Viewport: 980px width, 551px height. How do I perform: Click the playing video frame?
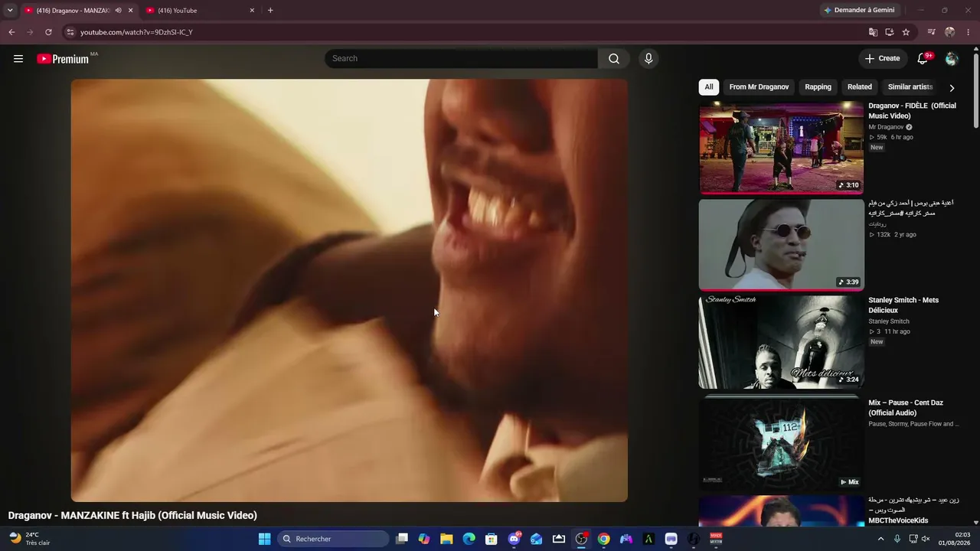349,290
